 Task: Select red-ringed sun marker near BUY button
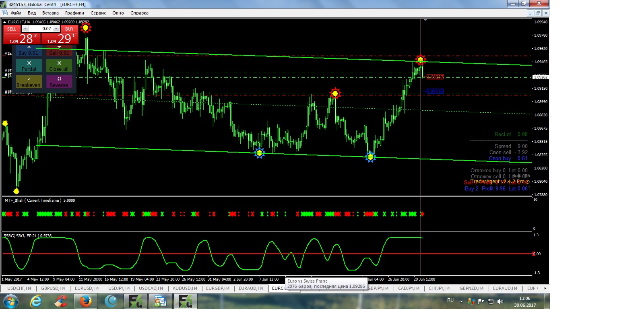pos(85,28)
